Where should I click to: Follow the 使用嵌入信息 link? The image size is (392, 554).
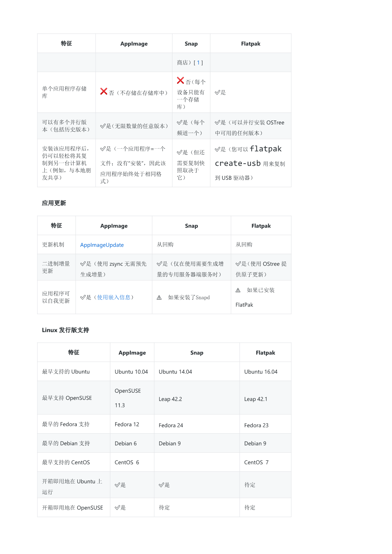tap(114, 297)
